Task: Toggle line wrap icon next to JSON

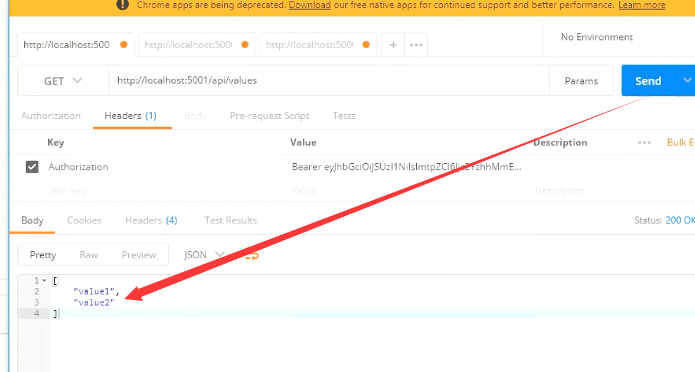Action: point(251,255)
